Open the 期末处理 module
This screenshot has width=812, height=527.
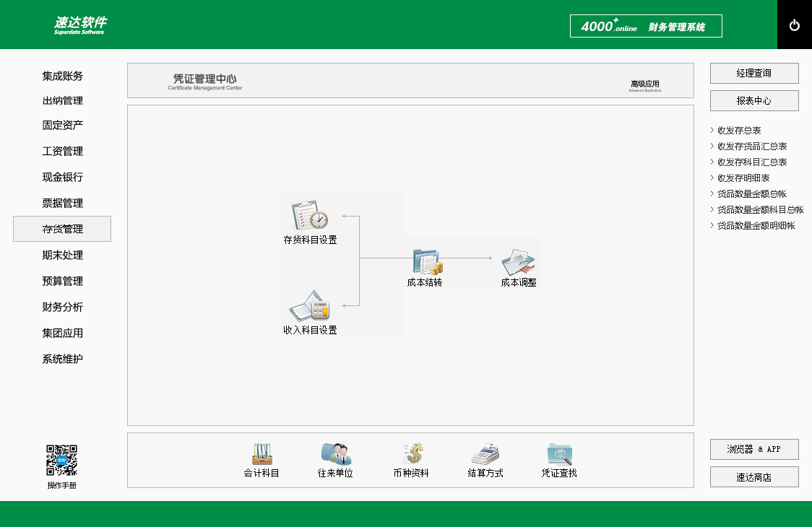(x=62, y=255)
